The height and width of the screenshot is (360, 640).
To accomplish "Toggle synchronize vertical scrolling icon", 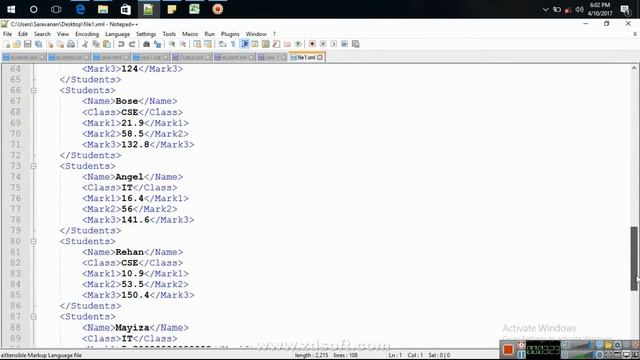I will coord(197,44).
